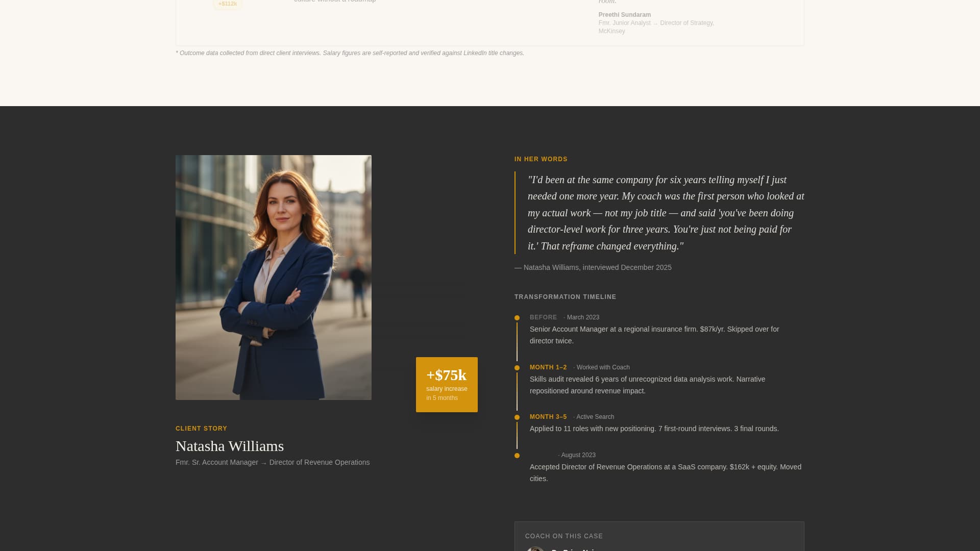Image resolution: width=980 pixels, height=551 pixels.
Task: Click the +$75k salary increase badge
Action: [447, 385]
